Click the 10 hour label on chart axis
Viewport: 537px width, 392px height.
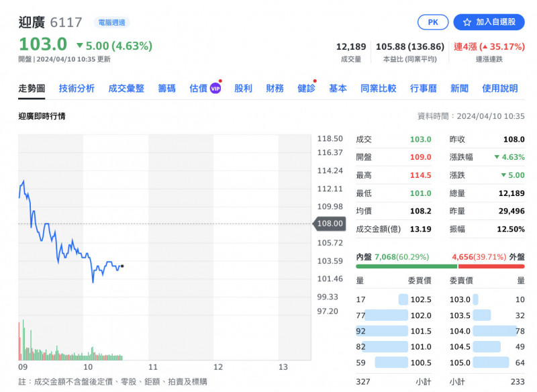[x=88, y=367]
